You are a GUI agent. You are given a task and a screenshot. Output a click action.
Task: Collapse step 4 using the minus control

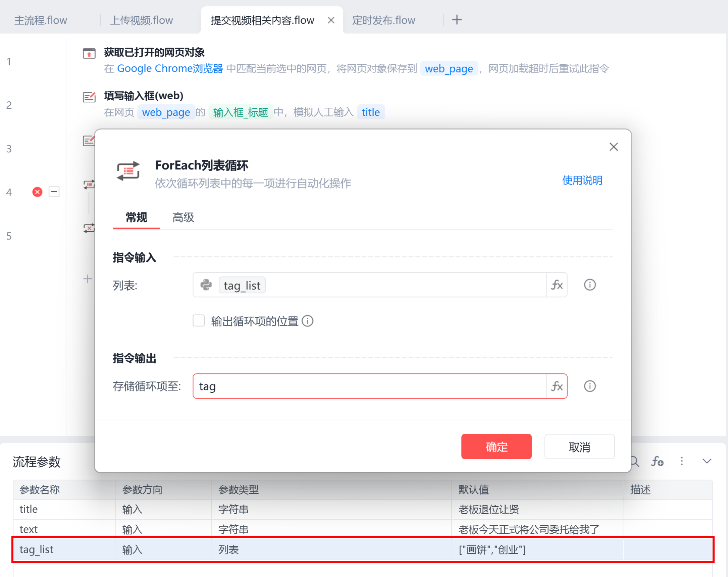tap(54, 192)
